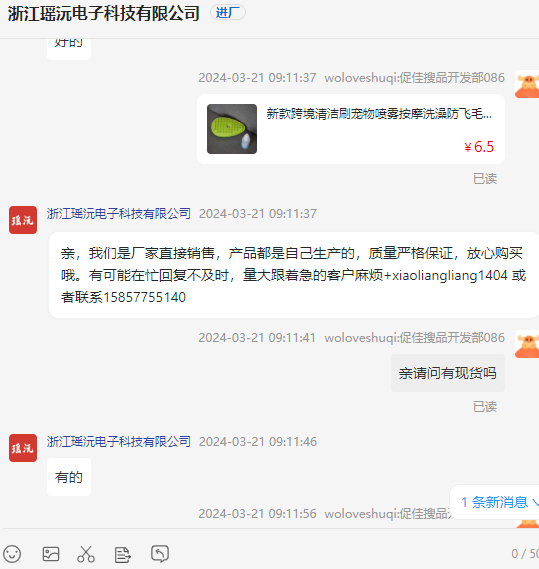Open the emoji picker smiley icon
Image resolution: width=539 pixels, height=569 pixels.
[12, 554]
